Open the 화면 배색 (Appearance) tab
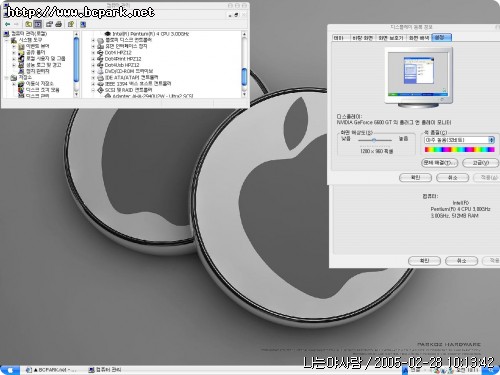500x375 pixels. pyautogui.click(x=419, y=38)
